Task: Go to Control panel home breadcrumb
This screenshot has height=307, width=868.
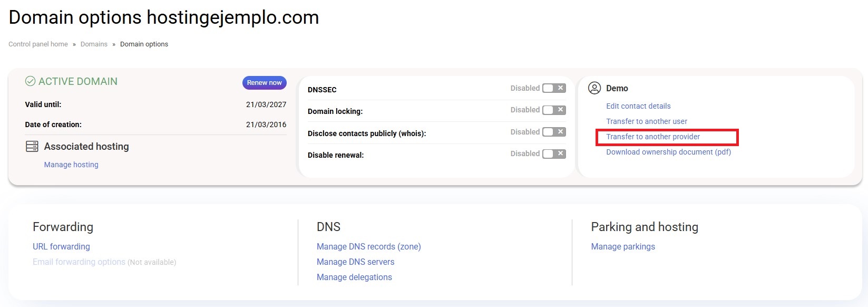Action: click(38, 44)
